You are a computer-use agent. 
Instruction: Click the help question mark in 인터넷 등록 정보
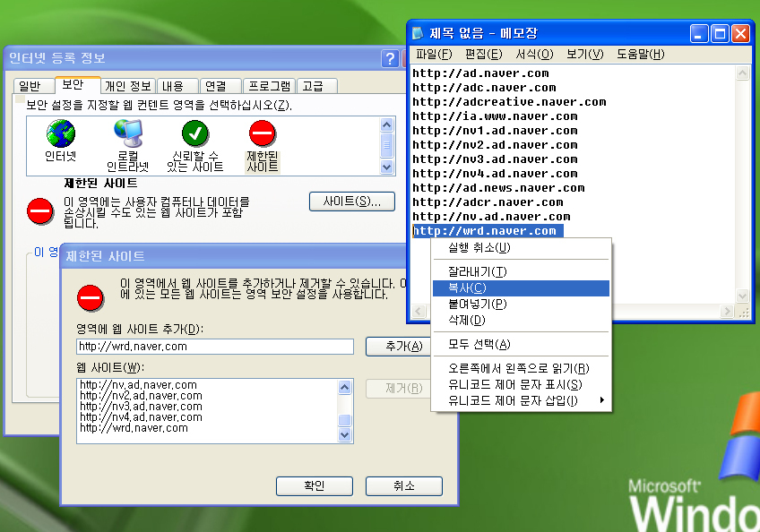pyautogui.click(x=390, y=58)
